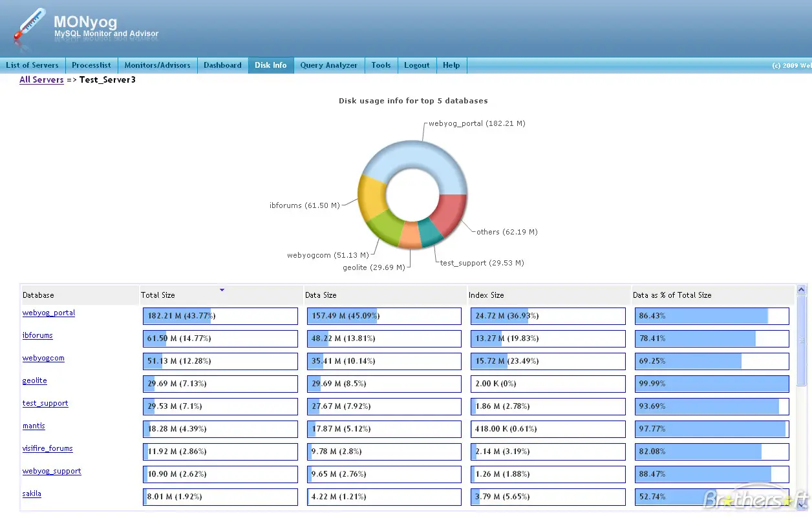812x520 pixels.
Task: Open the ibforums database link
Action: click(x=37, y=335)
